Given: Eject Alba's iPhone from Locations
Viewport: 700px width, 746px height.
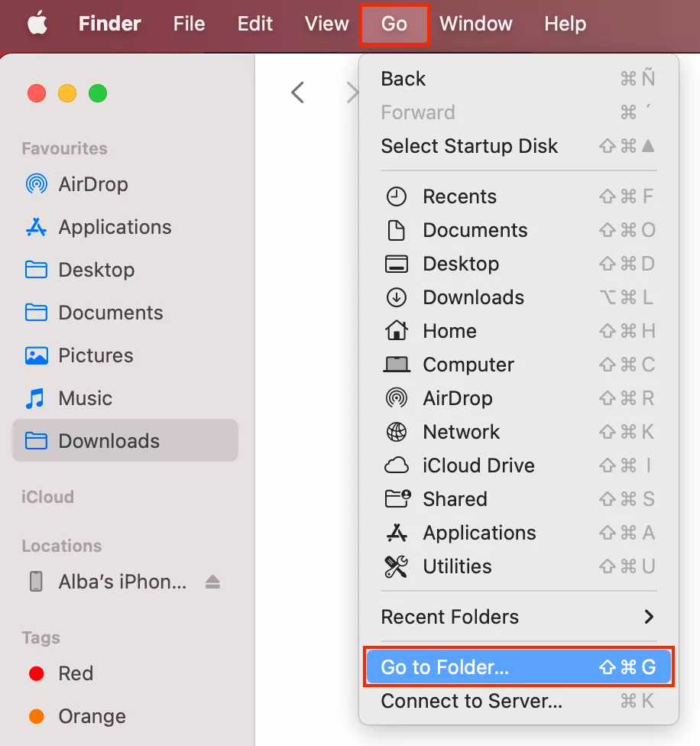Looking at the screenshot, I should coord(212,582).
